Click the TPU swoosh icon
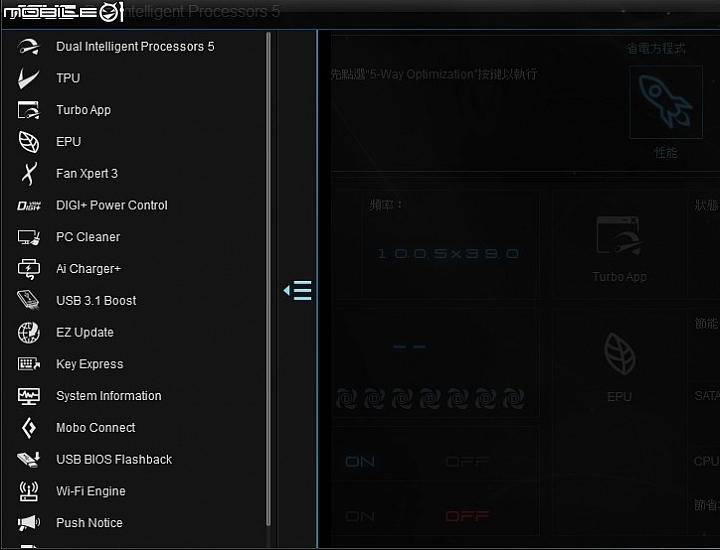 click(28, 79)
